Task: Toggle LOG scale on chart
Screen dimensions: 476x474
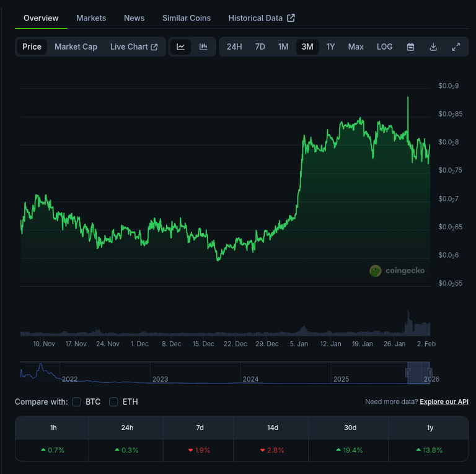Action: point(384,47)
